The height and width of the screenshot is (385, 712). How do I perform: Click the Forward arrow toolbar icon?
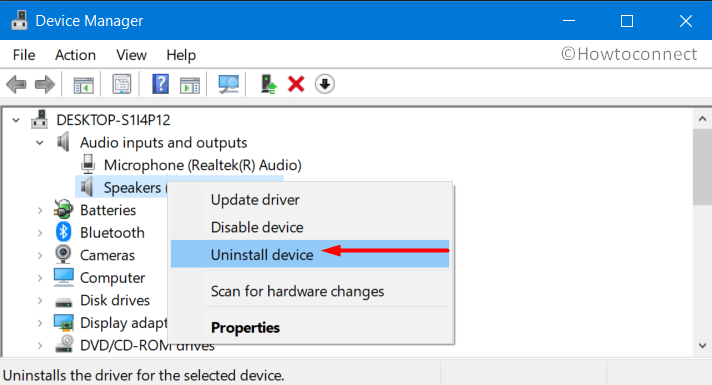pyautogui.click(x=44, y=84)
